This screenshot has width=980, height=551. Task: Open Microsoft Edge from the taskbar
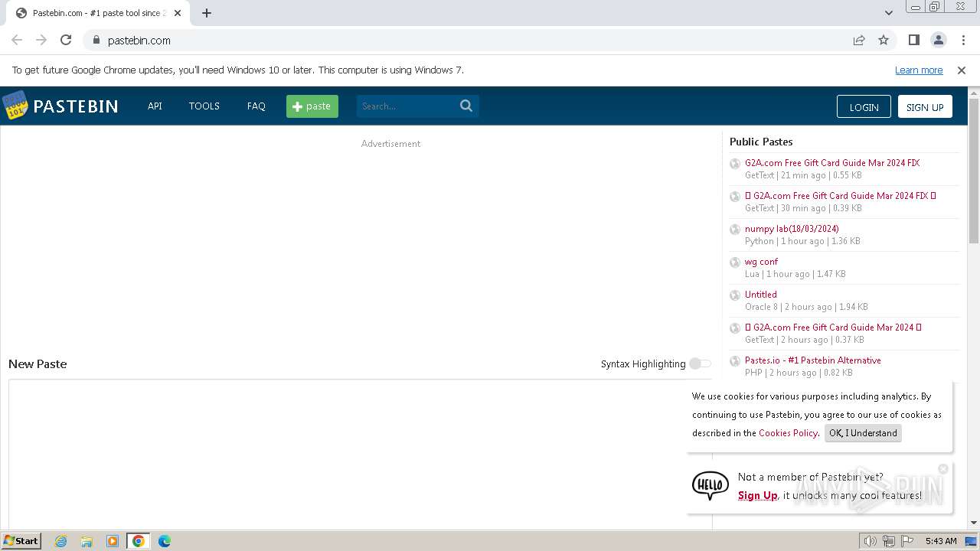coord(165,541)
